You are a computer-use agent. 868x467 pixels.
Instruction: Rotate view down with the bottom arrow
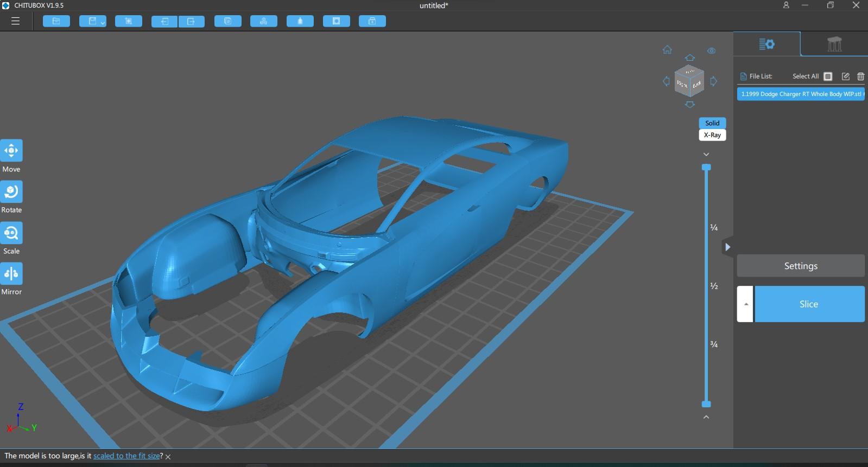tap(690, 105)
